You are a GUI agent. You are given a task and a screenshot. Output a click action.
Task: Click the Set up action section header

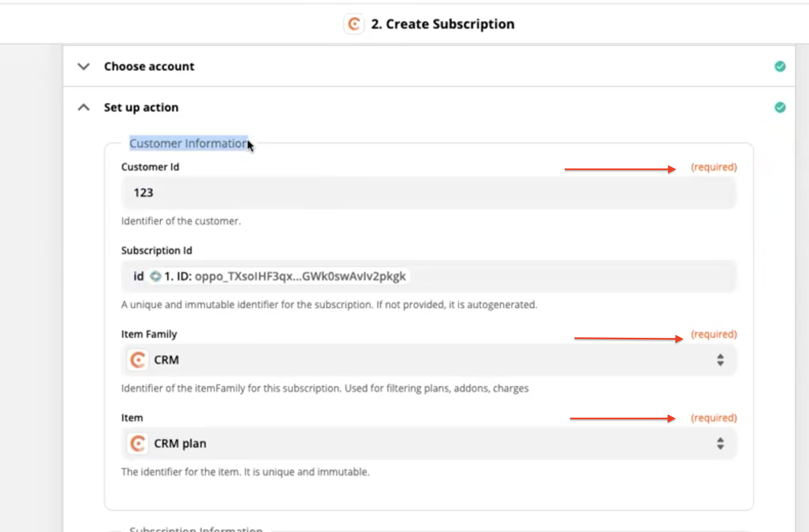pos(141,107)
